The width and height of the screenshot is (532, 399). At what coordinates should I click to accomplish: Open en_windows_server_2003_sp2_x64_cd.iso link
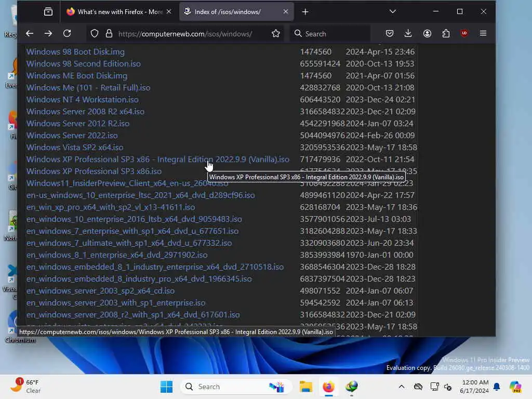(x=100, y=291)
